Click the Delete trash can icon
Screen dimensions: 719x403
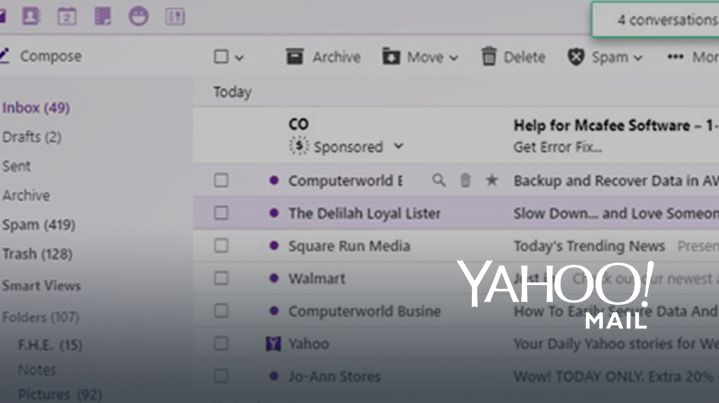[489, 56]
